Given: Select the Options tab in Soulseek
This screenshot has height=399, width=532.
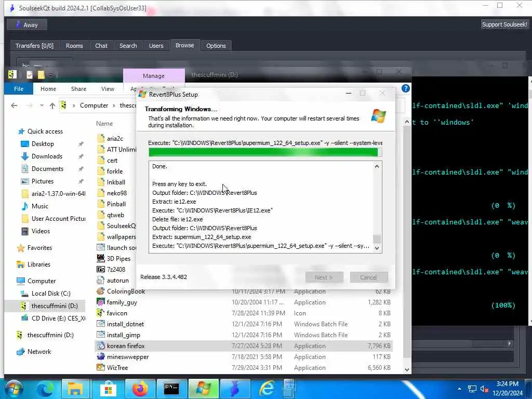Looking at the screenshot, I should [x=216, y=46].
